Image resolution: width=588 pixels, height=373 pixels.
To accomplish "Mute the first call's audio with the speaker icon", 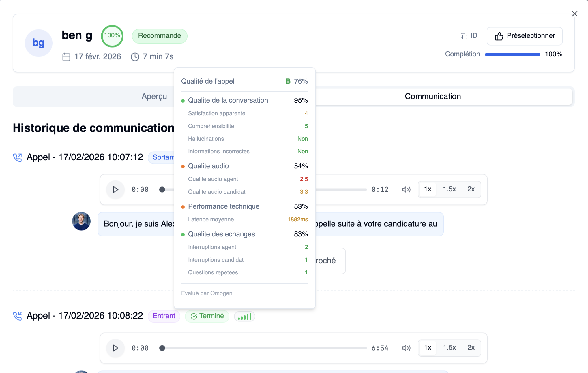I will click(x=406, y=189).
